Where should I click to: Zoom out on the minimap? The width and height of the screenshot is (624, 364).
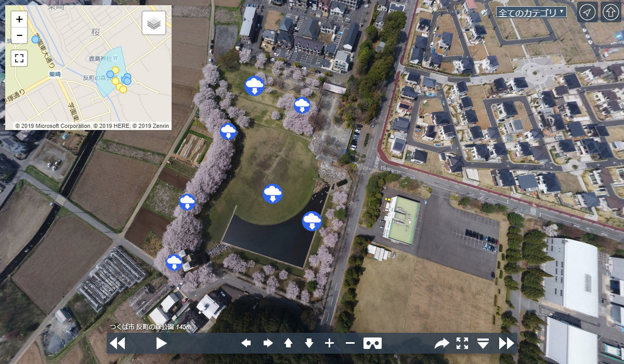tap(19, 35)
